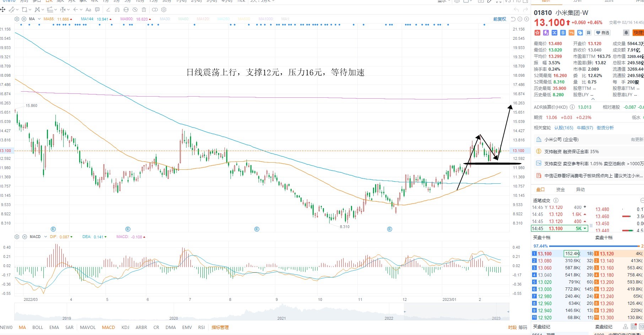Expand the MA indicator dropdown
The width and height of the screenshot is (644, 335).
(38, 19)
